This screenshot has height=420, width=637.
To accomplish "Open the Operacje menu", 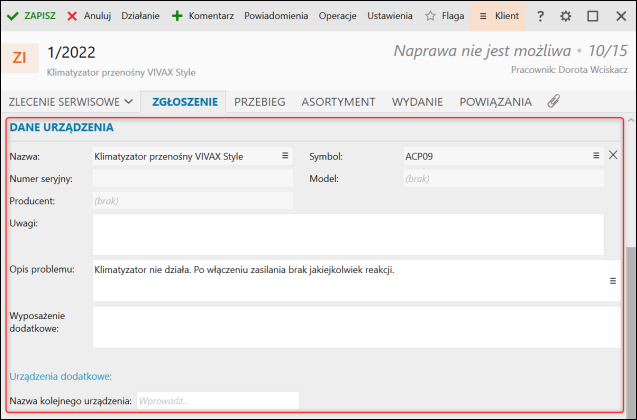I will tap(338, 16).
